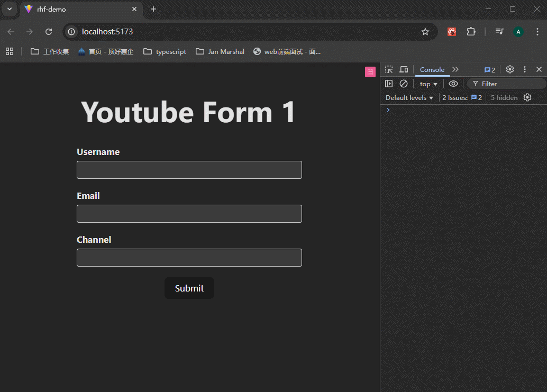Screen dimensions: 547x392
Task: Show the console sidebar panel icon
Action: [x=389, y=84]
